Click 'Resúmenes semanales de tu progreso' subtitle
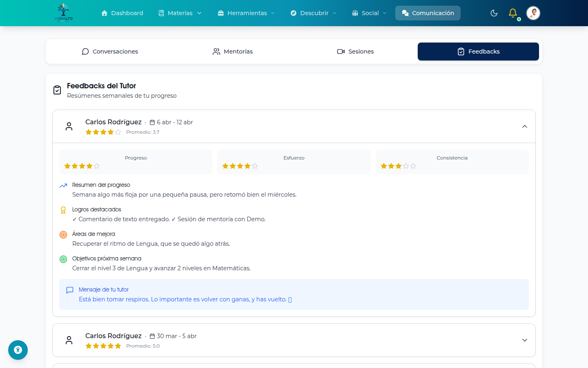 pyautogui.click(x=122, y=96)
